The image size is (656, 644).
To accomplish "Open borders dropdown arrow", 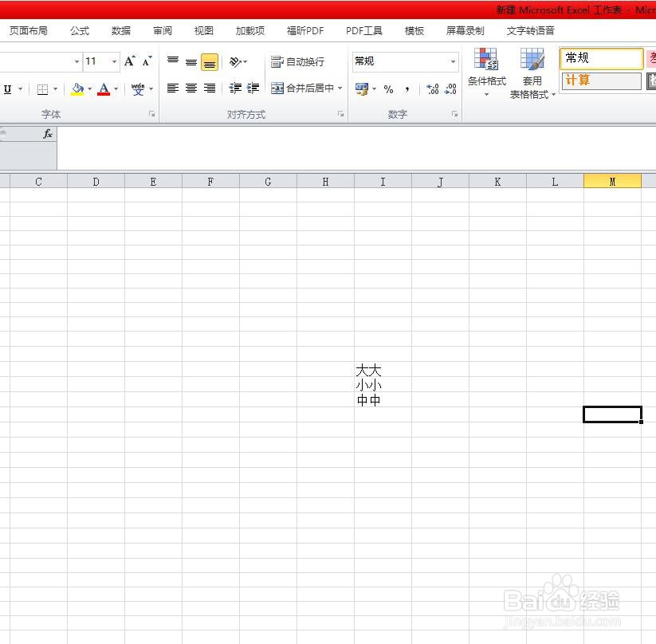I will coord(55,89).
